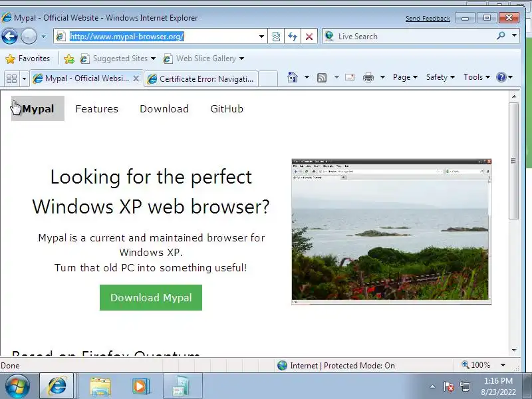
Task: Open the GitHub nav link
Action: click(227, 109)
